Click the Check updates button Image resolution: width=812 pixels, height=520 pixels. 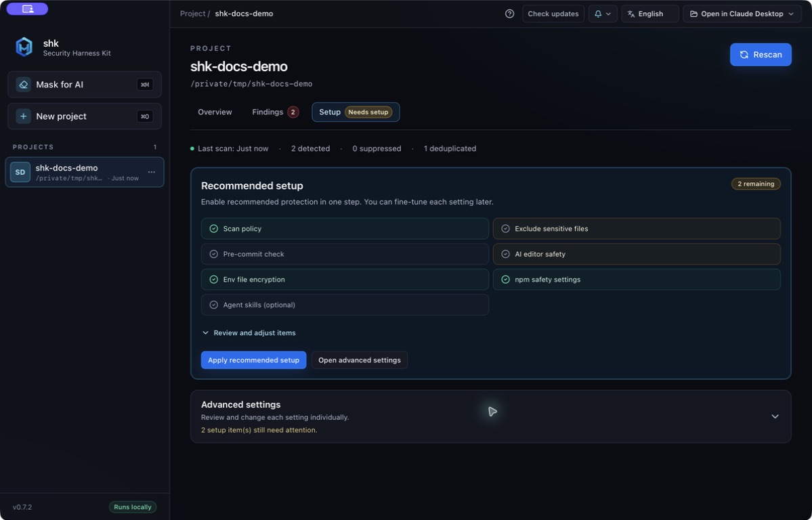[553, 14]
